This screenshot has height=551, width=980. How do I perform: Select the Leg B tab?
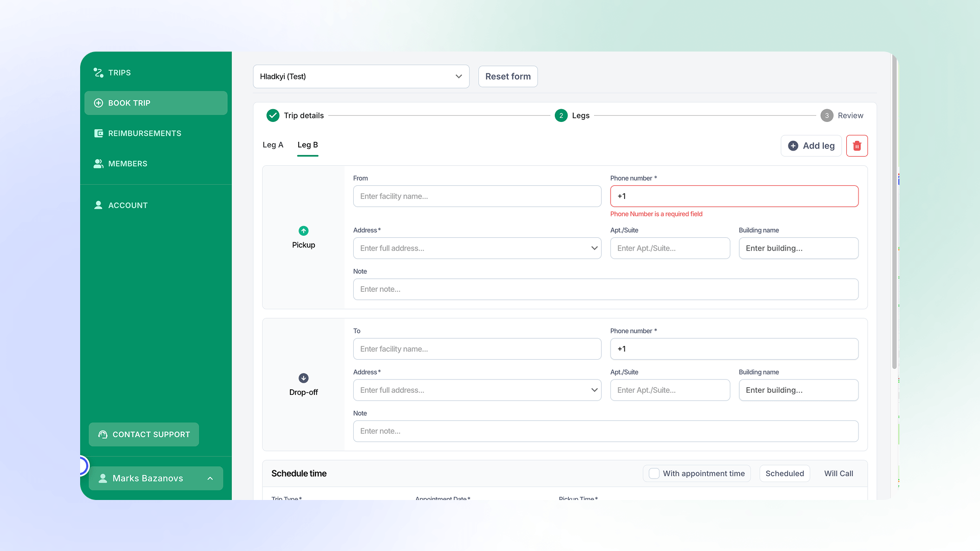point(308,145)
